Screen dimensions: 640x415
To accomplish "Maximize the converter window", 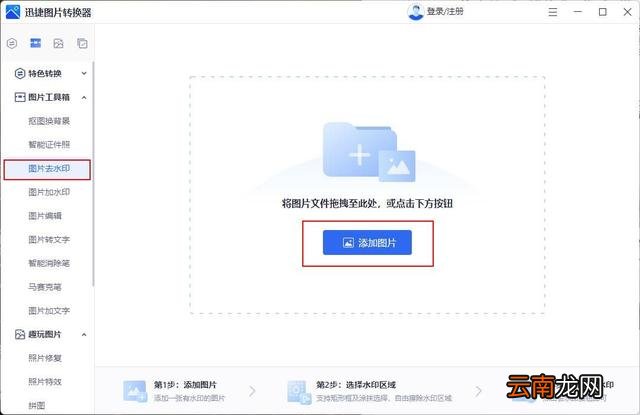I will coord(602,12).
